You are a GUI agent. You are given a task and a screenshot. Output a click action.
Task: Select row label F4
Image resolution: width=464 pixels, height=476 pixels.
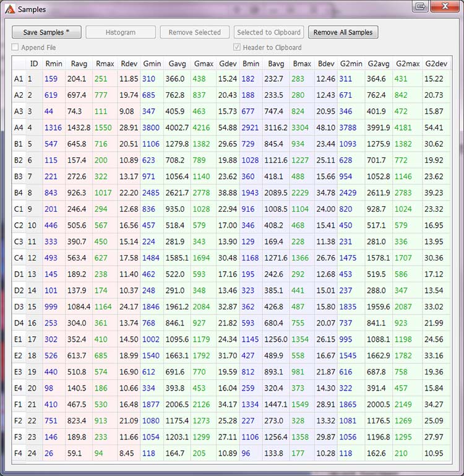(19, 453)
